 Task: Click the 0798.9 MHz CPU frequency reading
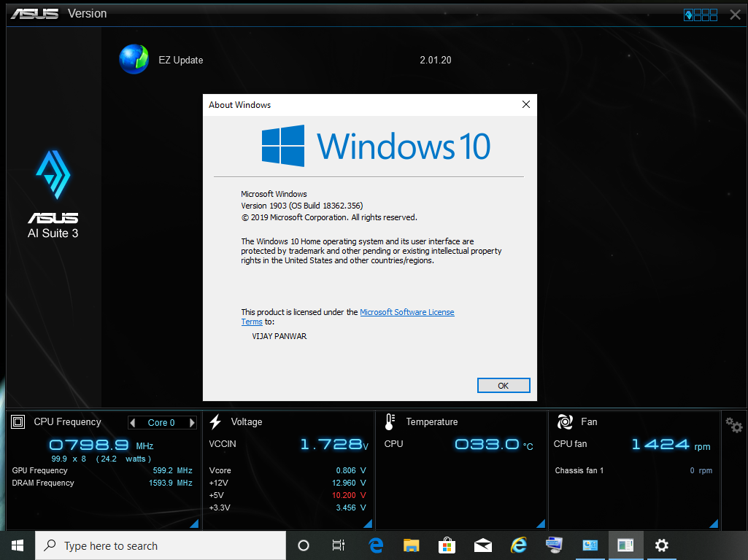coord(101,445)
